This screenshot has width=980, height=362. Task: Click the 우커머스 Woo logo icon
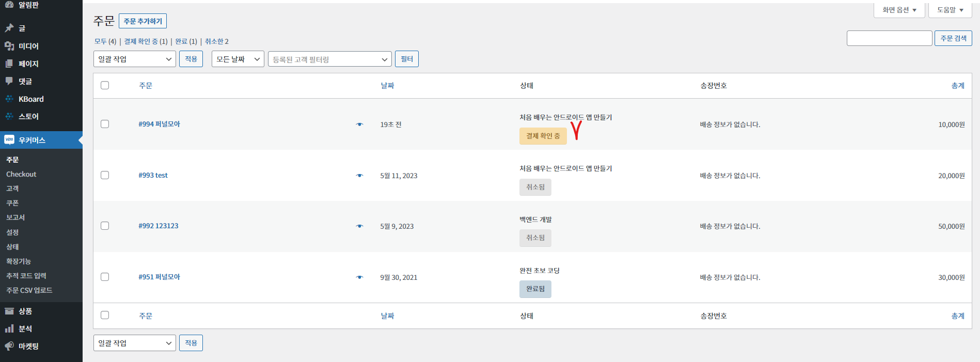click(x=9, y=140)
